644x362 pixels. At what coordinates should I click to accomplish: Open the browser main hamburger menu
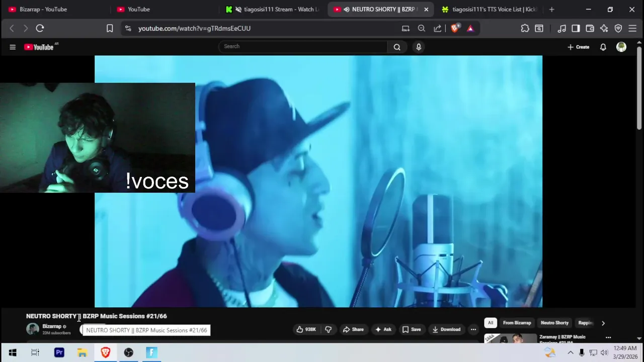click(x=632, y=29)
